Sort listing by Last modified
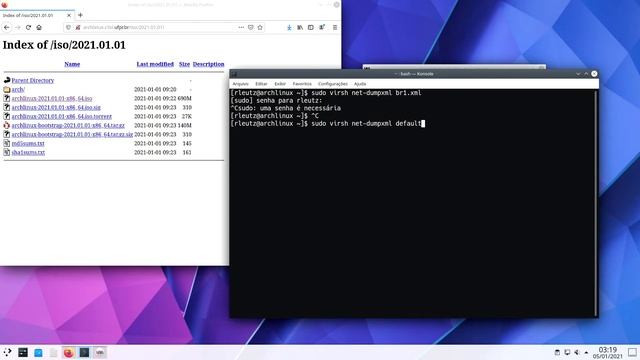The image size is (640, 360). (x=155, y=64)
